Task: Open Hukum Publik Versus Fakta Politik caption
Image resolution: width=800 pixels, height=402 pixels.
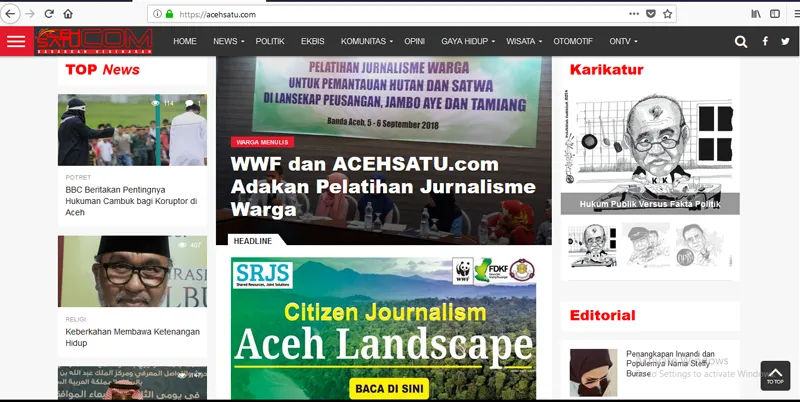Action: [x=650, y=204]
